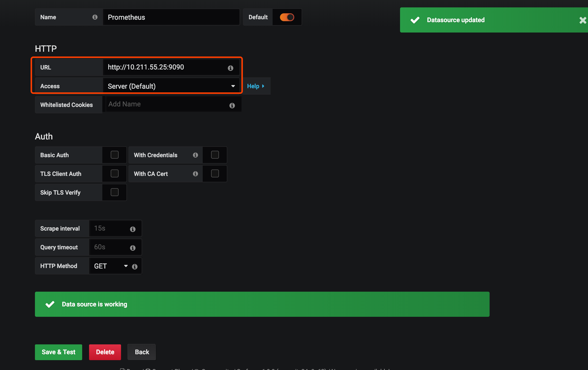Open the Access mode dropdown
This screenshot has height=370, width=588.
point(171,86)
